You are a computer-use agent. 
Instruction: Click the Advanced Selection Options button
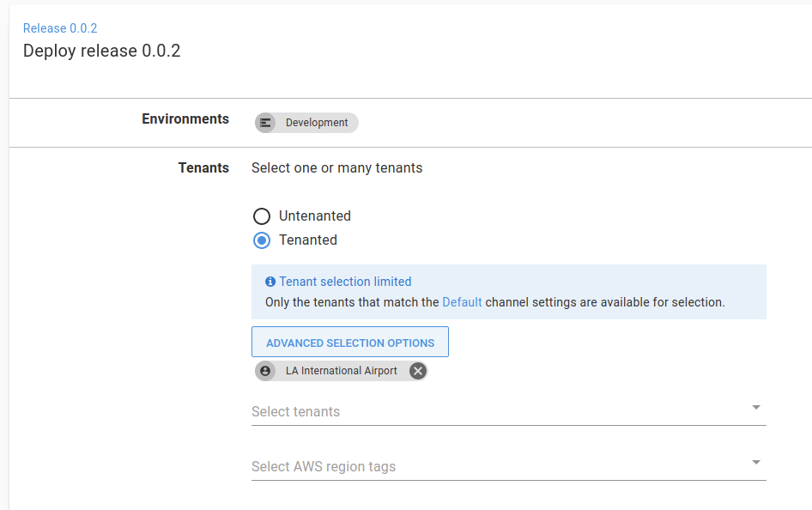[350, 343]
